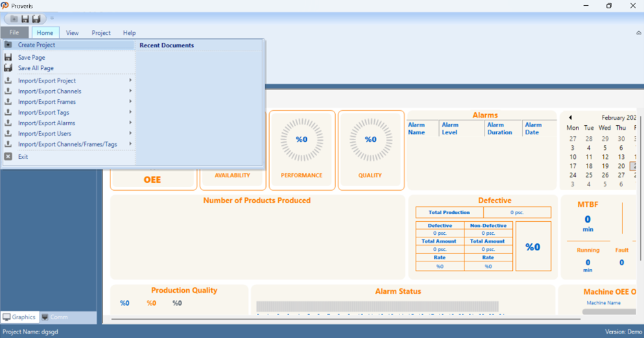
Task: Expand the Import/Export Channels/Frames/Tags submenu arrow
Action: pos(130,144)
